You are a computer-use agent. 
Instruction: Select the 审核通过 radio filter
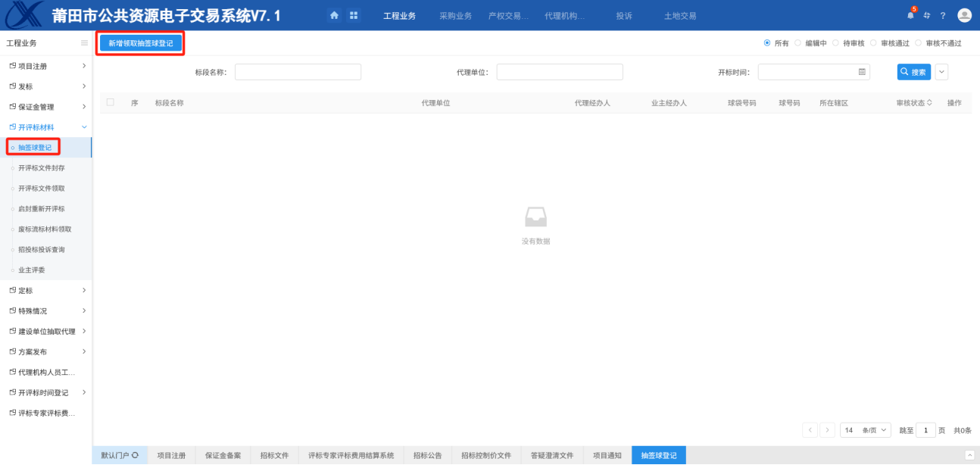(x=873, y=43)
